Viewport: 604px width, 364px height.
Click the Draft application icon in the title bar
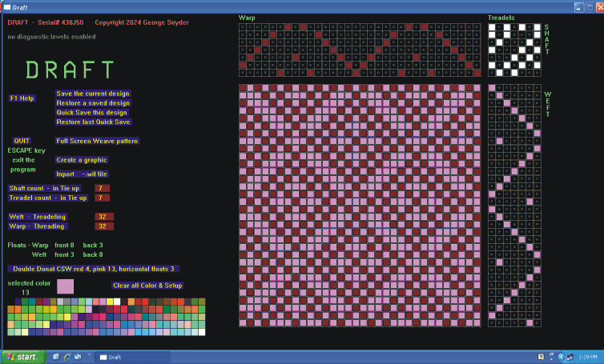[x=6, y=6]
